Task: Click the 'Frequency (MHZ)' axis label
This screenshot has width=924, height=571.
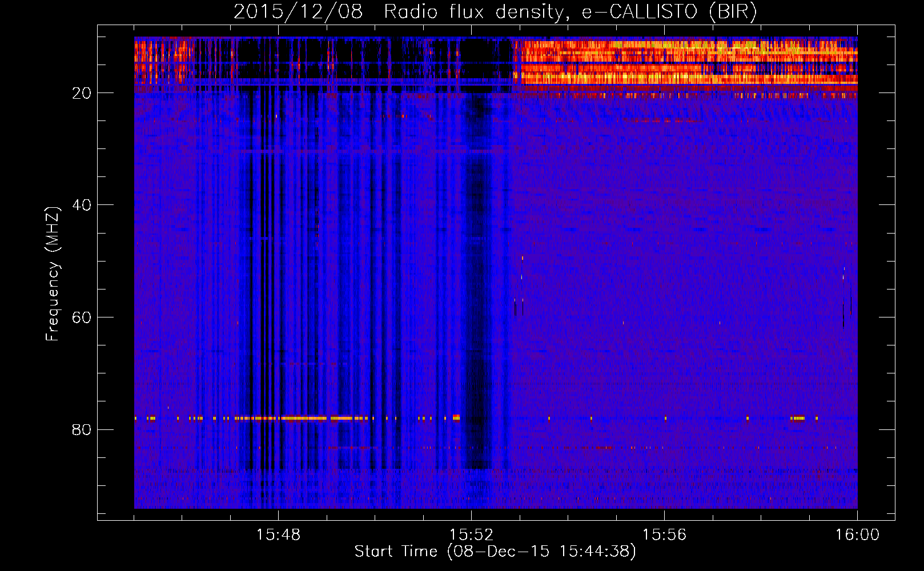Action: 53,274
